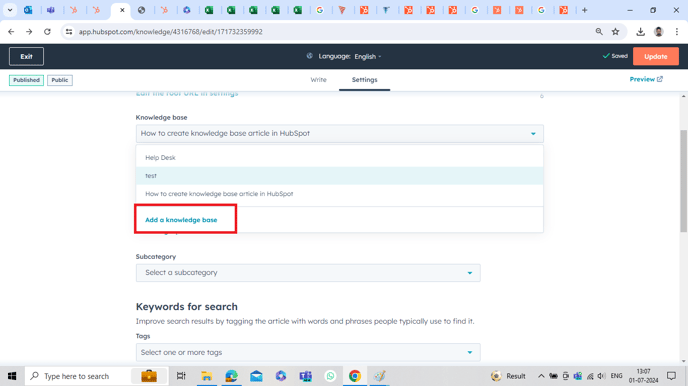Reload the HubSpot page

tap(47, 32)
